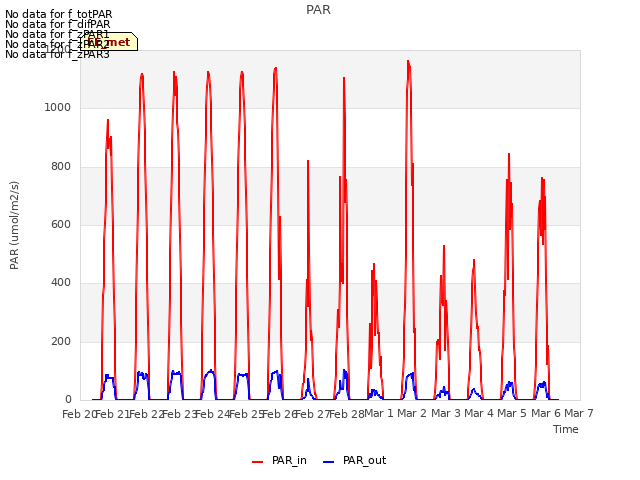
Task: Click the 800 y-axis tick label
Action: tap(61, 167)
